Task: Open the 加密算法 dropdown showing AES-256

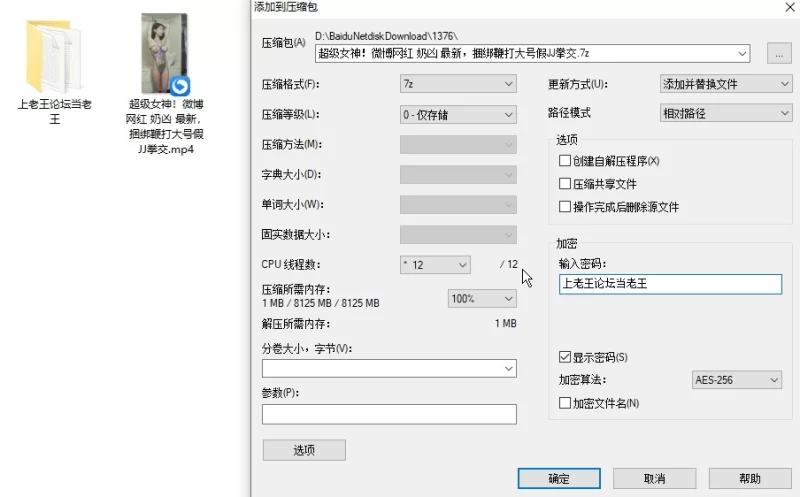Action: (x=736, y=380)
